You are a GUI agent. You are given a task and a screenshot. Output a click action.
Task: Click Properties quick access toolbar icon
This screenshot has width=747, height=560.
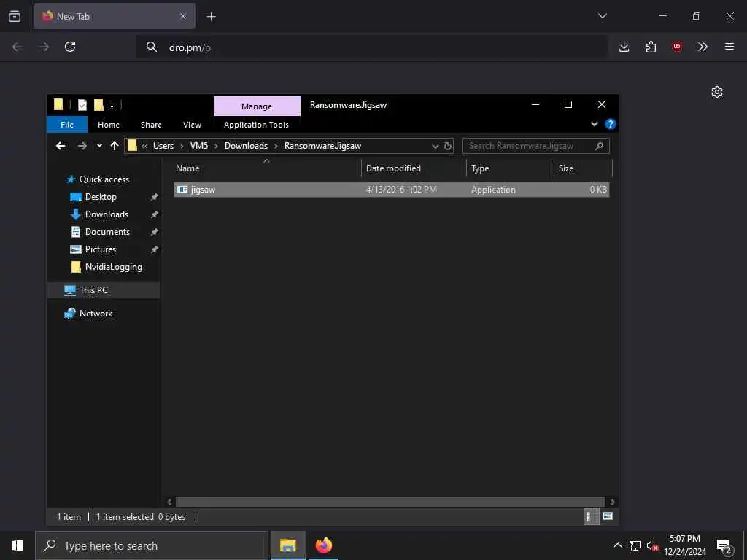[x=82, y=105]
